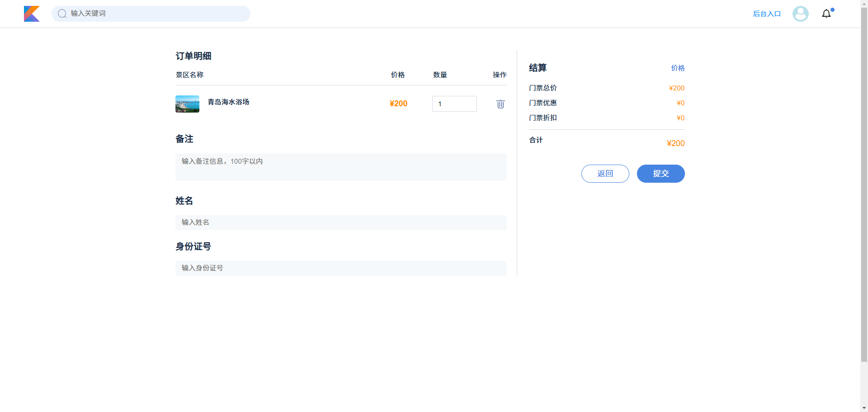The width and height of the screenshot is (868, 412).
Task: Click the 青岛海水浴场 scenic spot name
Action: pyautogui.click(x=228, y=102)
